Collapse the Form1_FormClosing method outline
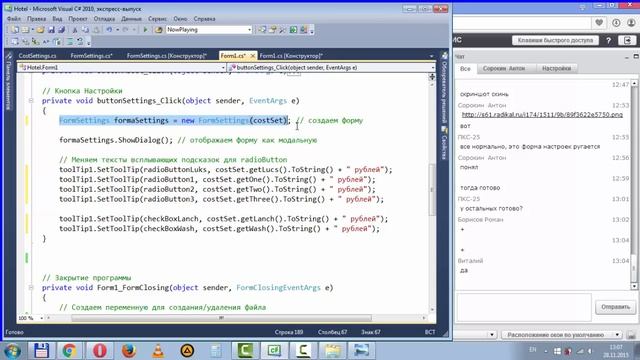 (31, 287)
